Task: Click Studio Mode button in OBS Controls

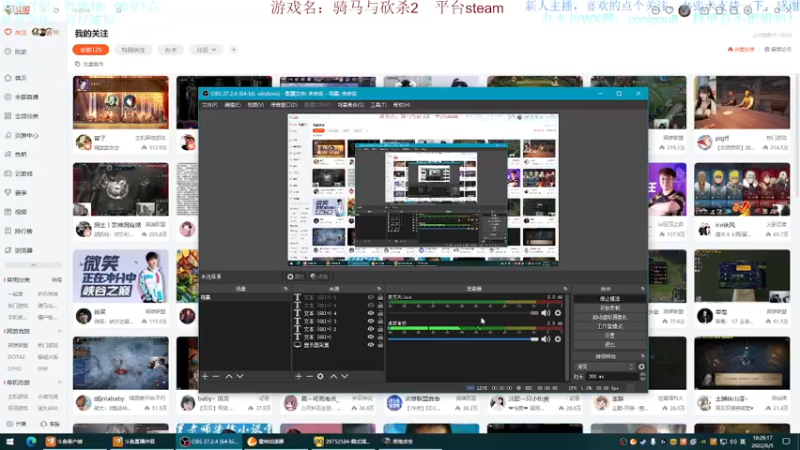Action: click(x=610, y=326)
